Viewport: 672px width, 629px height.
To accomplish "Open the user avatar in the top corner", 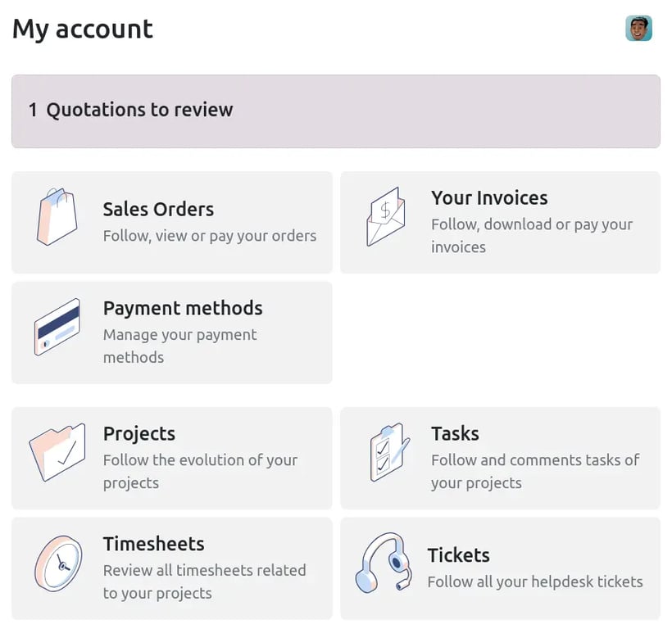I will click(x=638, y=27).
